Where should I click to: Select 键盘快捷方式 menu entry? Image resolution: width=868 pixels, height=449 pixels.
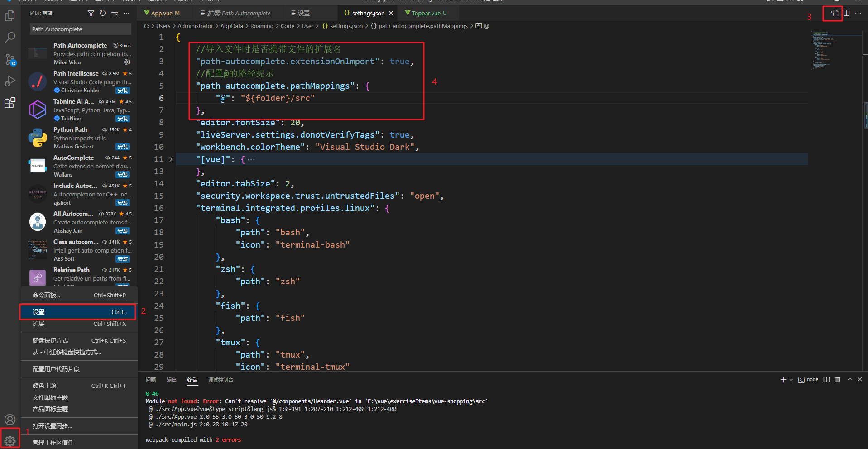click(x=79, y=340)
